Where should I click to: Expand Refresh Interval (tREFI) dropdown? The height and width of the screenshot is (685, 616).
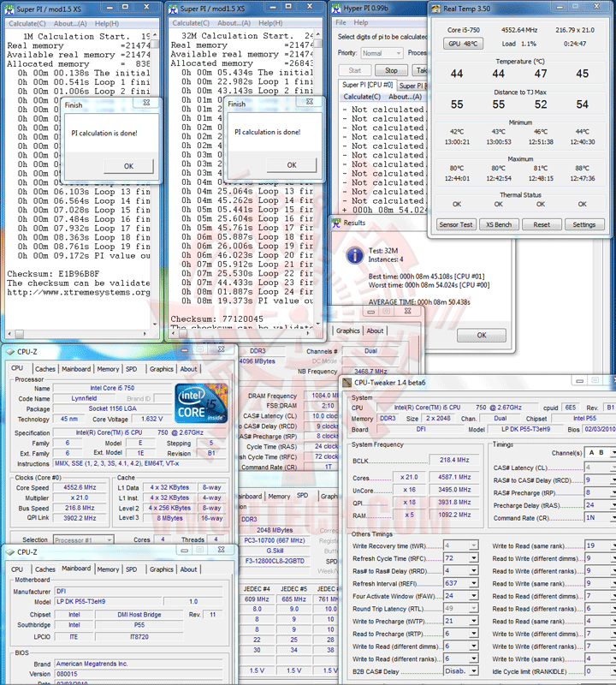pos(474,584)
